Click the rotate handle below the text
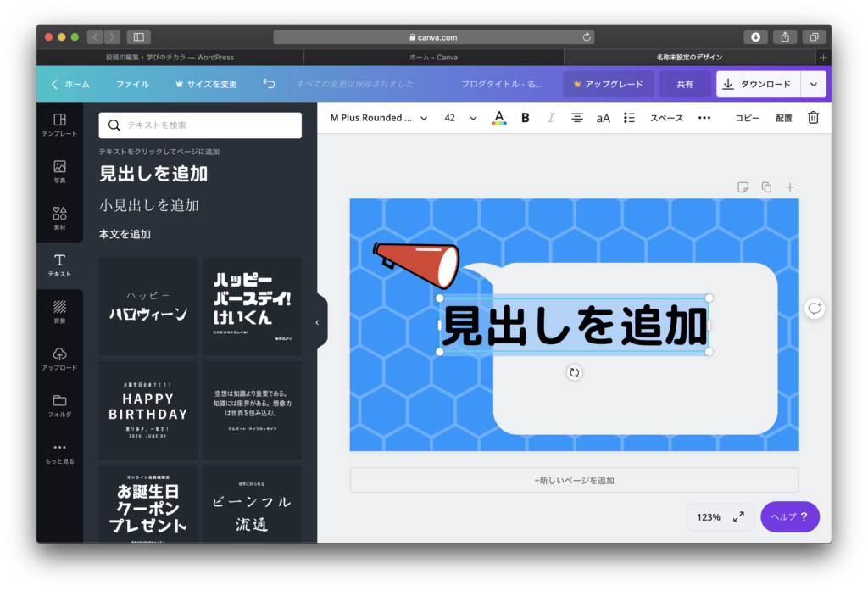868x591 pixels. [x=575, y=373]
